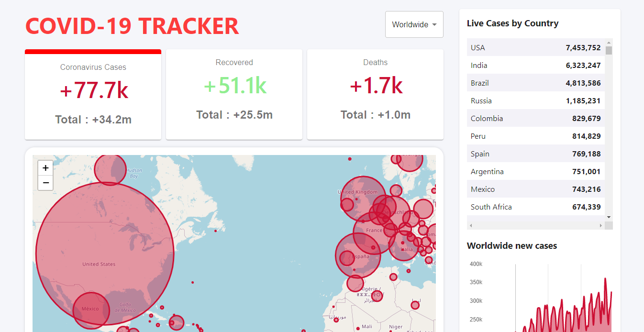The image size is (644, 332).
Task: Click the map zoom-out (−) control
Action: (x=45, y=183)
